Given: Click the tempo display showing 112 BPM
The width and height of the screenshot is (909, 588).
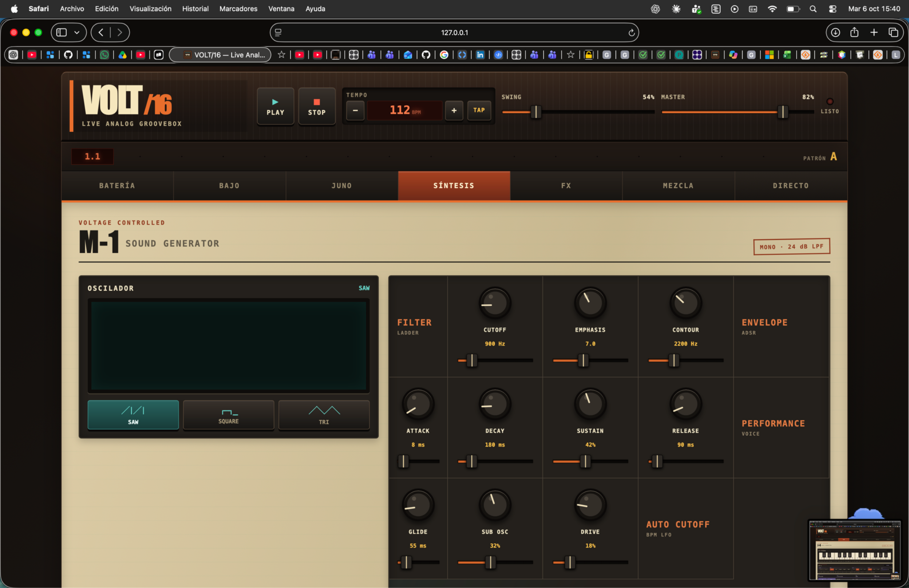Looking at the screenshot, I should coord(404,110).
